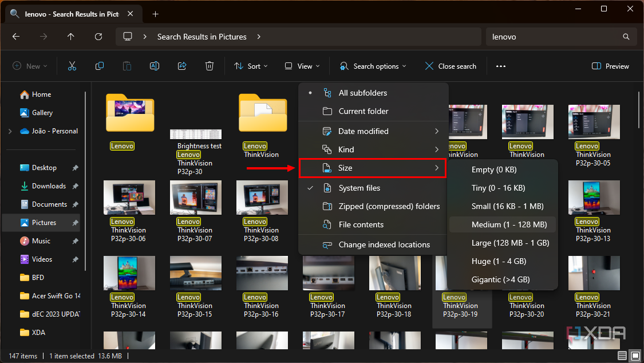The height and width of the screenshot is (363, 644).
Task: Click chevron after Search Results in Pictures
Action: (x=259, y=37)
